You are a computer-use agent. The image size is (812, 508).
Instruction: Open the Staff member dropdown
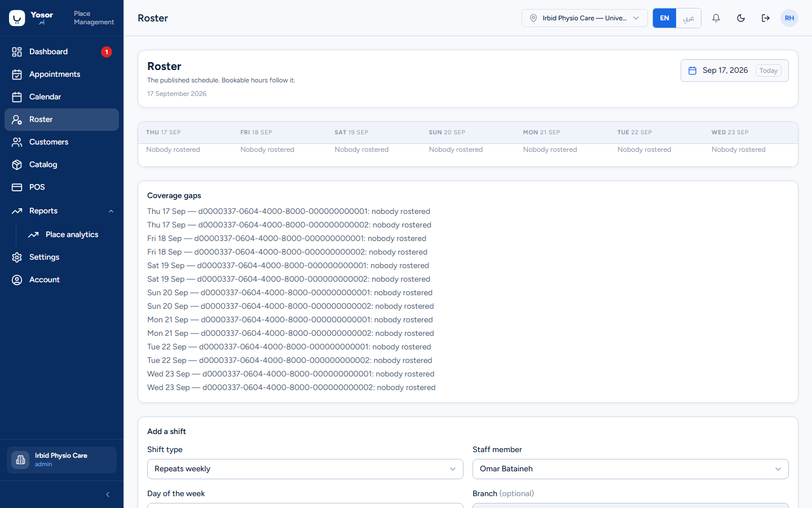[630, 469]
